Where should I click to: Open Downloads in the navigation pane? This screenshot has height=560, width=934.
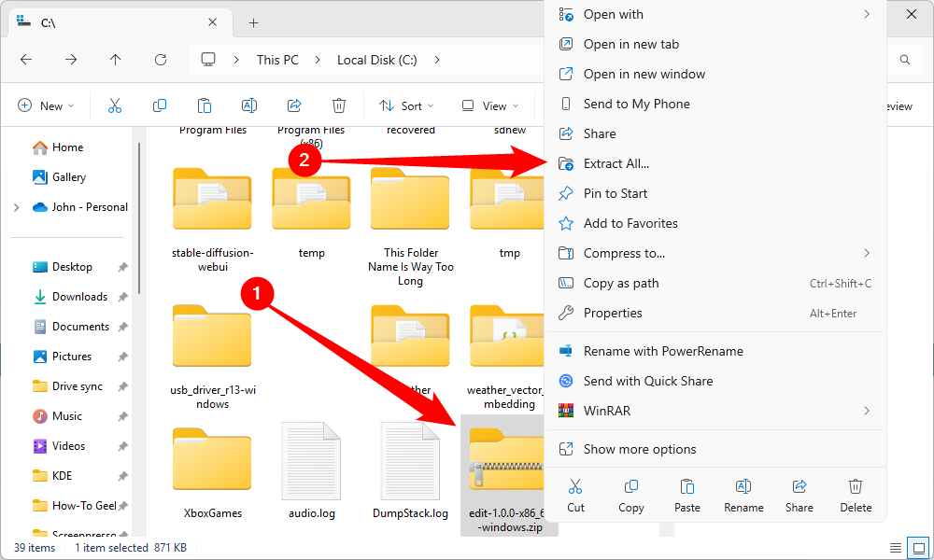click(70, 297)
